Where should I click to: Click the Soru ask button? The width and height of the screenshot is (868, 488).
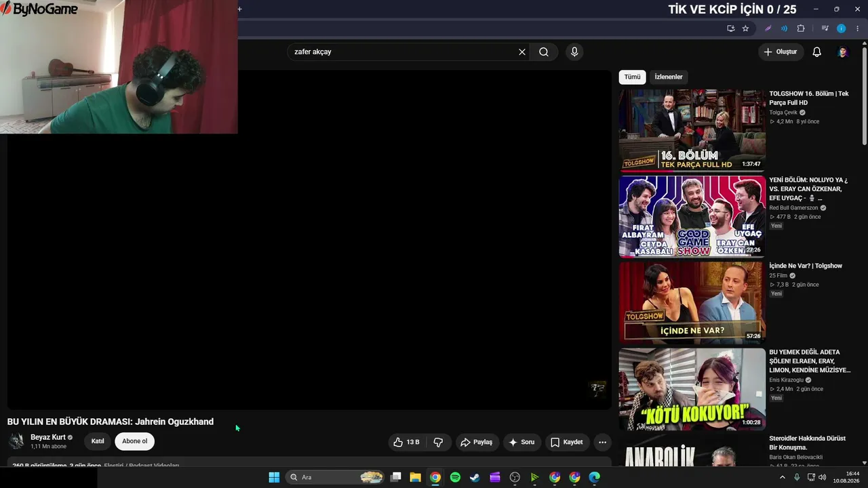[x=521, y=442]
